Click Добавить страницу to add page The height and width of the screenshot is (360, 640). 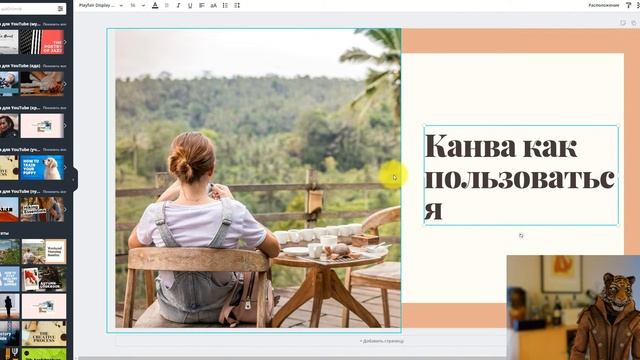tap(382, 341)
